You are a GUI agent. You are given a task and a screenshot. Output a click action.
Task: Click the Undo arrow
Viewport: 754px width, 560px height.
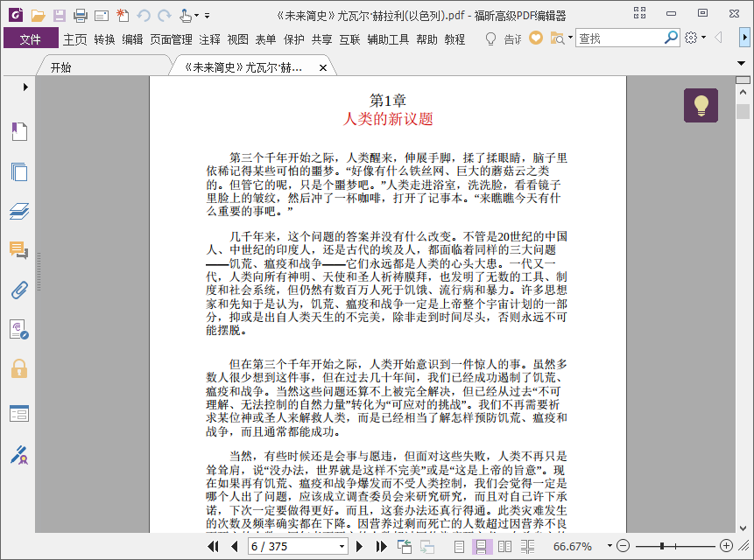pos(144,16)
